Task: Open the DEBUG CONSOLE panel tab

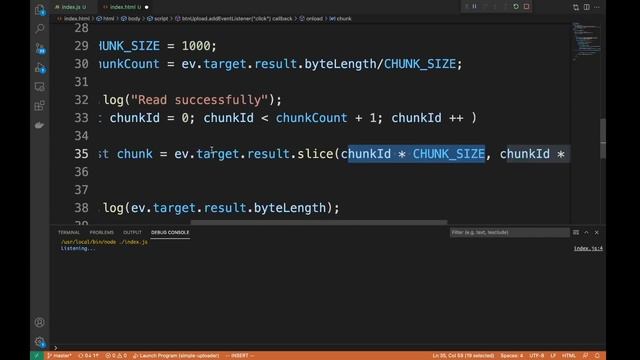Action: point(170,232)
